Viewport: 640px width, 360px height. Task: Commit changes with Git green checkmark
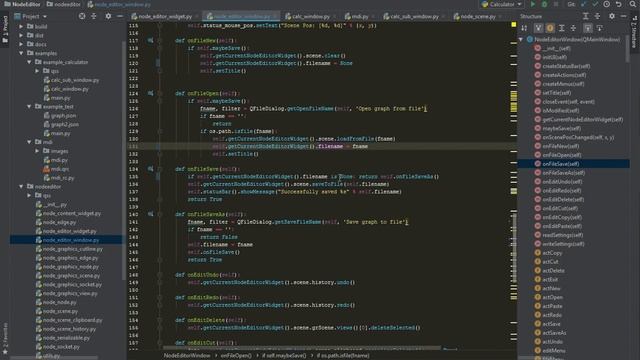point(595,4)
